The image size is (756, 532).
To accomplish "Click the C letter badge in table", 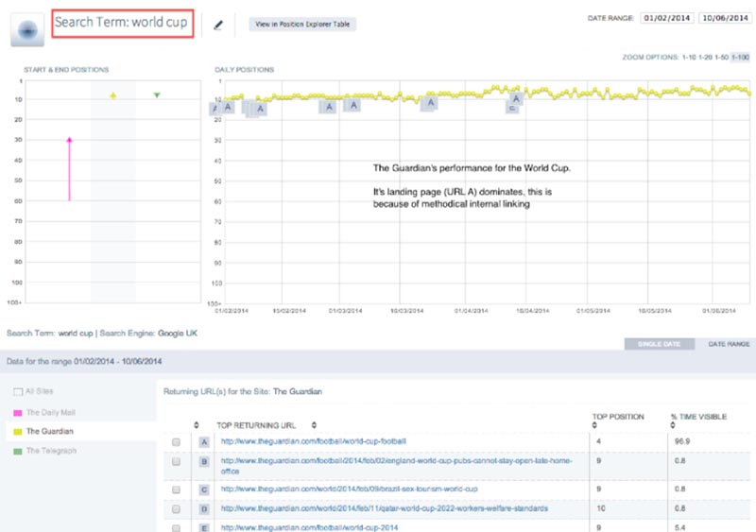I will tap(204, 489).
